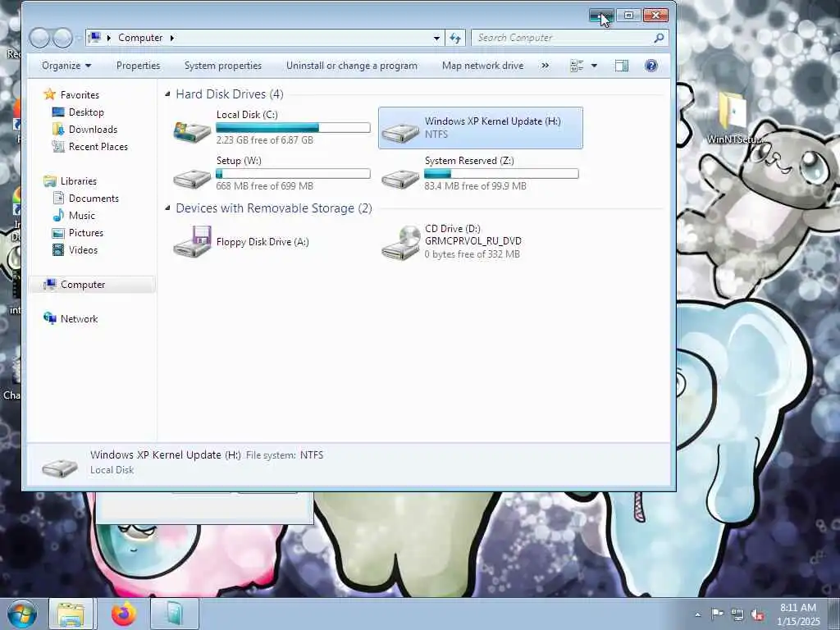Image resolution: width=840 pixels, height=630 pixels.
Task: Click the third taskbar program button
Action: click(175, 614)
